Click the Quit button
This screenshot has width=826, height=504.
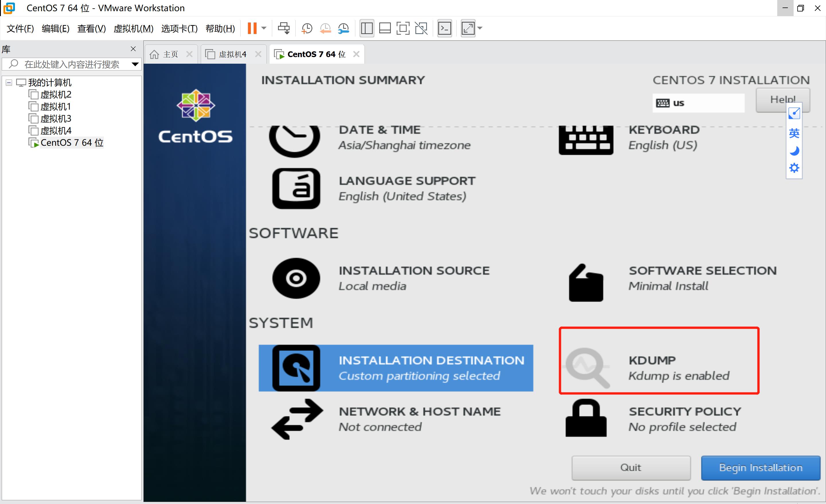pyautogui.click(x=631, y=468)
